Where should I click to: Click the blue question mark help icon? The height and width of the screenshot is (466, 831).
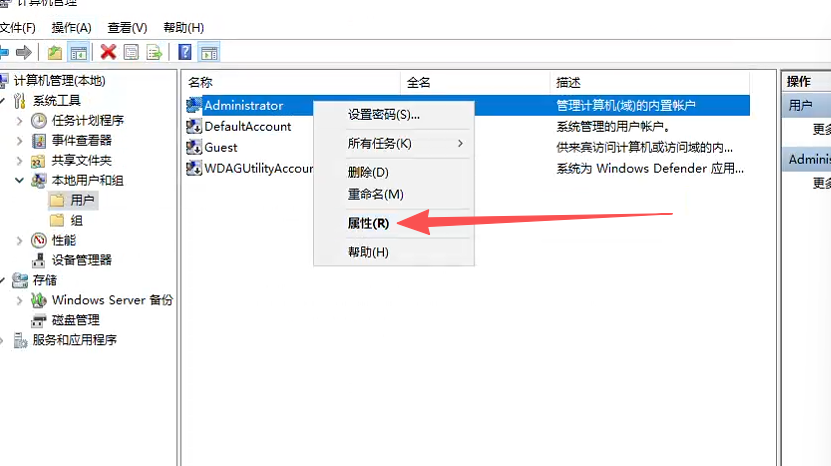point(185,52)
